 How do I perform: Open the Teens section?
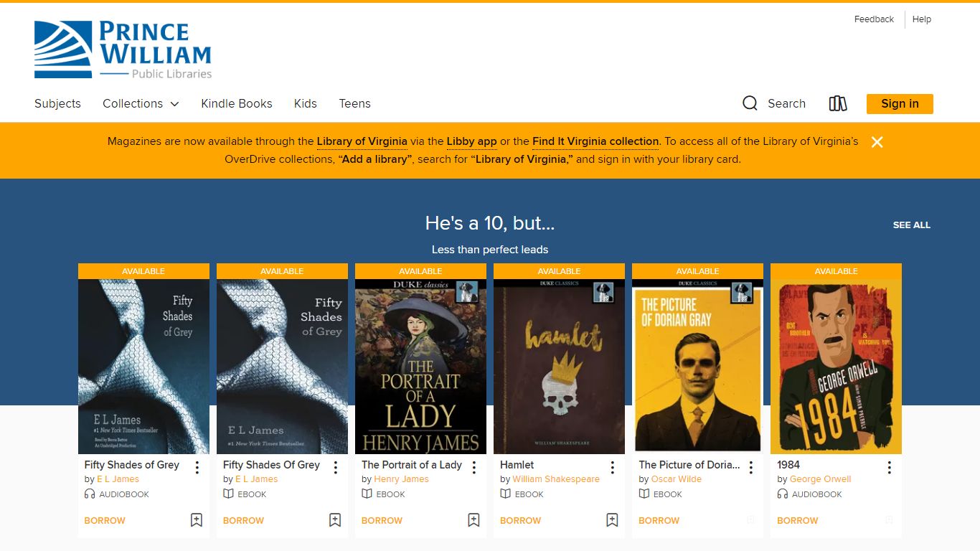click(354, 103)
